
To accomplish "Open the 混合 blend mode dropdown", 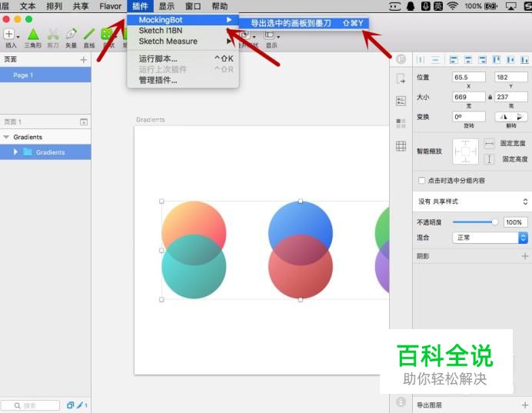I will pos(490,238).
